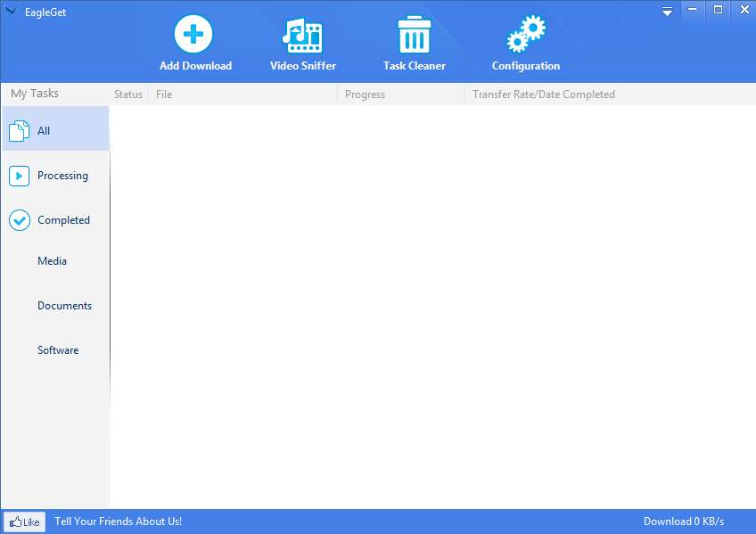Click the Add Download plus icon

pos(193,34)
